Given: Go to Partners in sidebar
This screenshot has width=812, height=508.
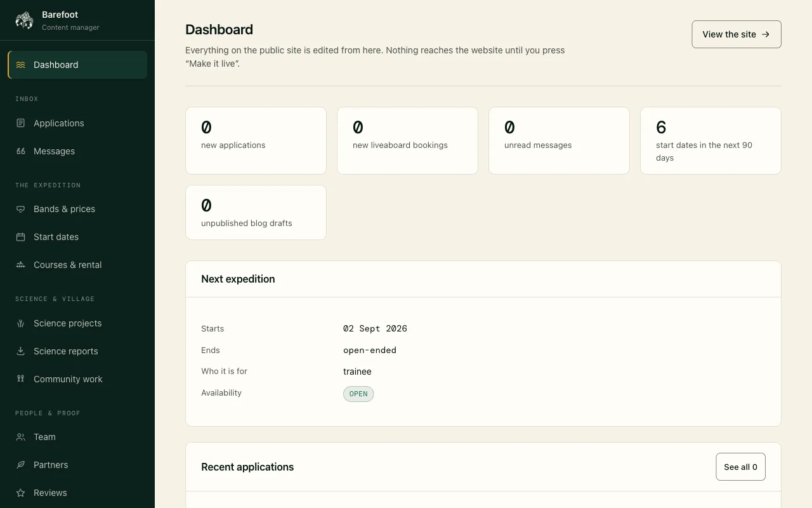Looking at the screenshot, I should (x=77, y=465).
